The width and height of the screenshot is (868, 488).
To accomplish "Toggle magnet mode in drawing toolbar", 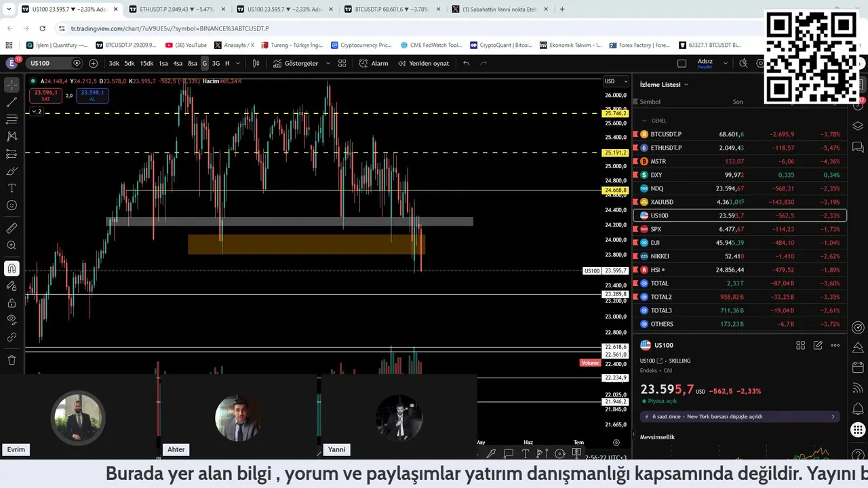I will (12, 268).
